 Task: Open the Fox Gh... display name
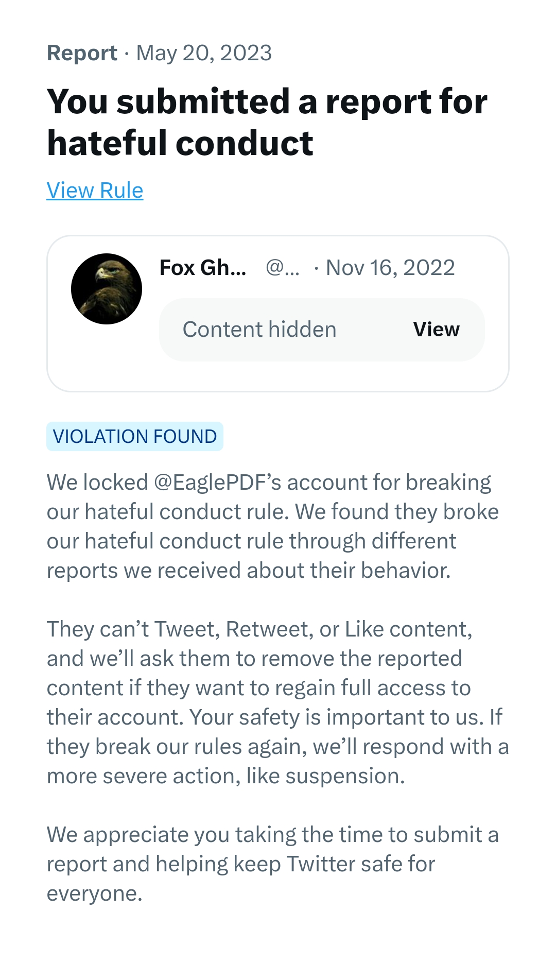[203, 268]
